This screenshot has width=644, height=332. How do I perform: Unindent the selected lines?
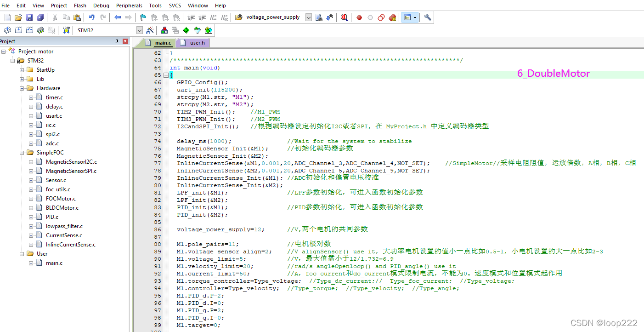(203, 17)
